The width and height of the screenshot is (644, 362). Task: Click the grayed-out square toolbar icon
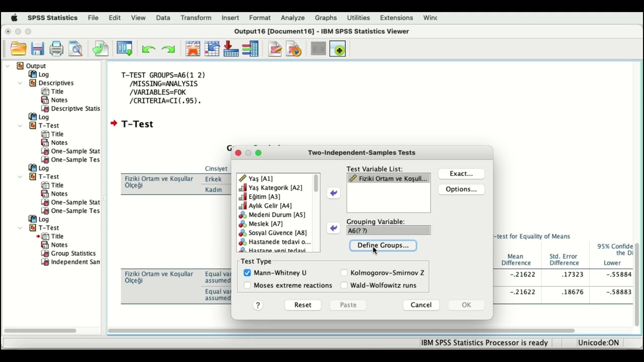point(318,49)
